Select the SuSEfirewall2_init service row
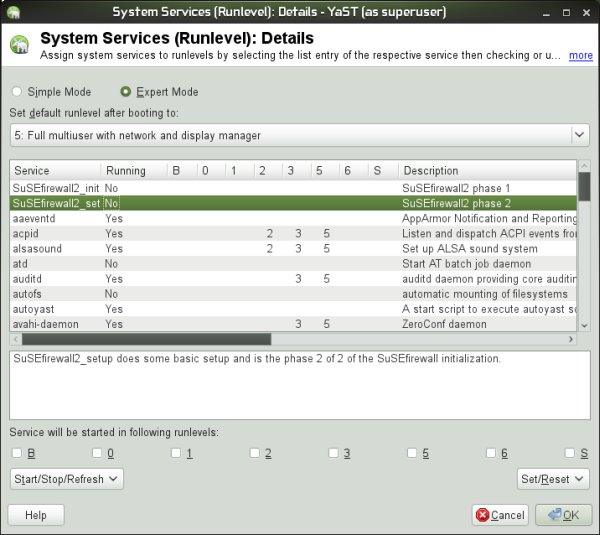The width and height of the screenshot is (600, 535). pyautogui.click(x=293, y=188)
